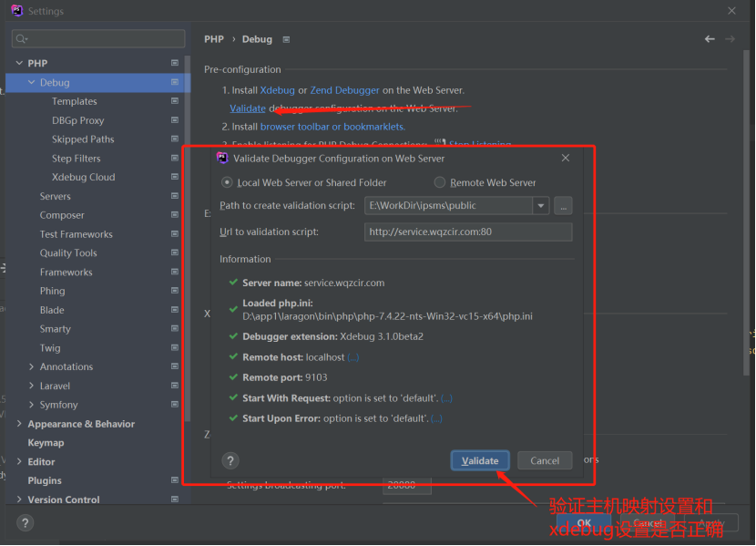This screenshot has width=756, height=546.
Task: Click project-level icon beside Version Control row
Action: (x=175, y=499)
